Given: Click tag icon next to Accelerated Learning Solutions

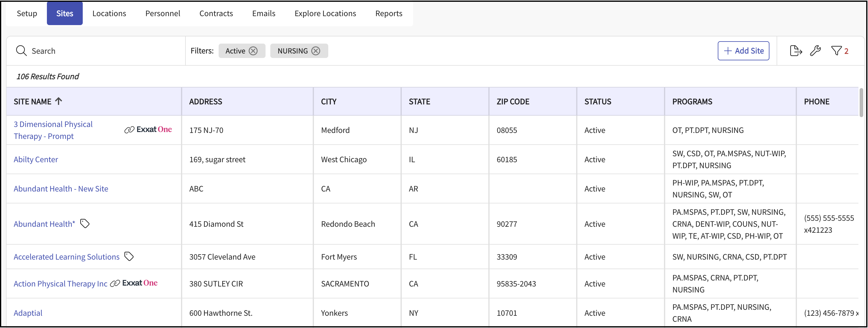Looking at the screenshot, I should click(x=129, y=257).
